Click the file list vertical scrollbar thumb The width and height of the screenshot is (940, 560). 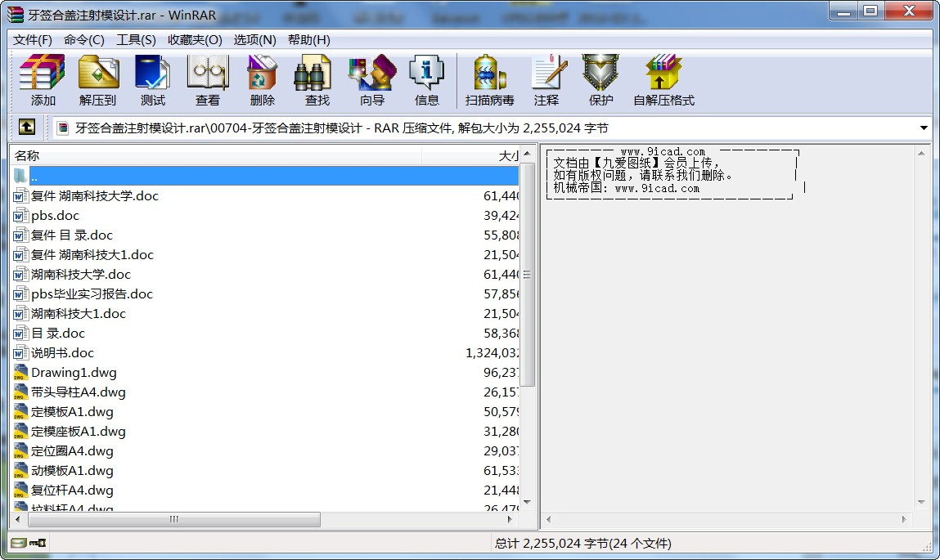[x=528, y=275]
